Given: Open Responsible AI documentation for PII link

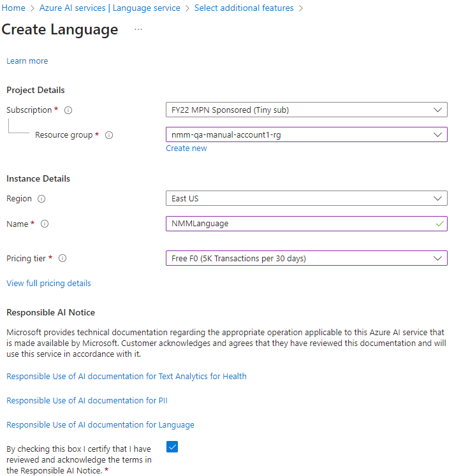Looking at the screenshot, I should pos(87,401).
